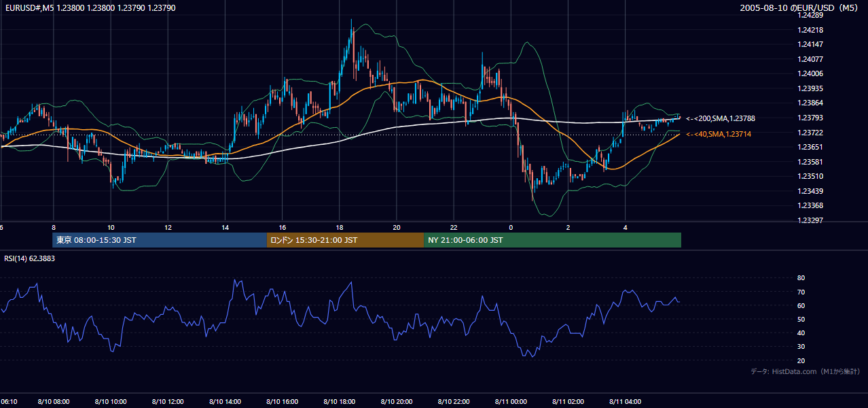Click hour marker 8 under the price chart

53,228
